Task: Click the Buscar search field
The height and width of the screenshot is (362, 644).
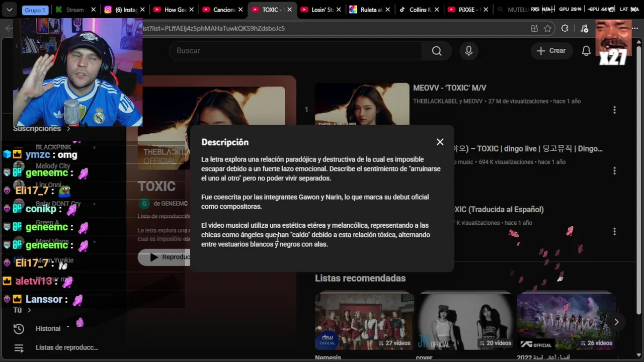Action: pyautogui.click(x=297, y=51)
